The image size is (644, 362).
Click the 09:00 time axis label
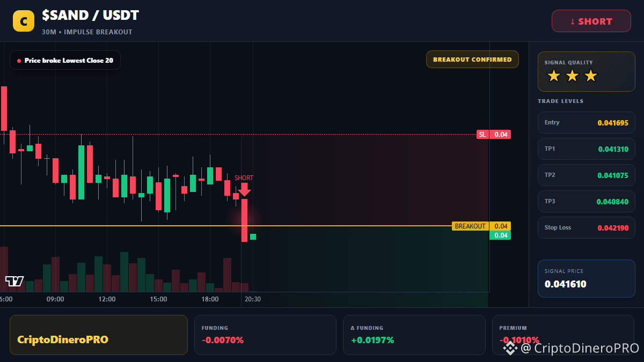pyautogui.click(x=55, y=299)
